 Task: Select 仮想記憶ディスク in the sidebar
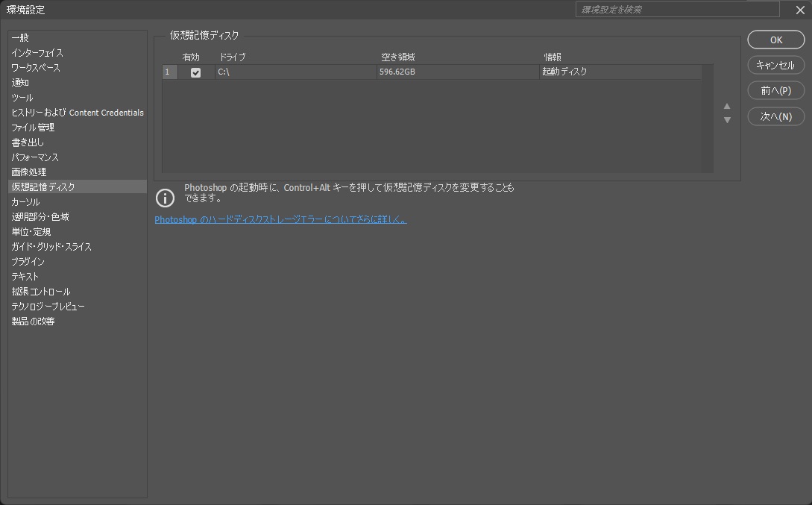[78, 187]
